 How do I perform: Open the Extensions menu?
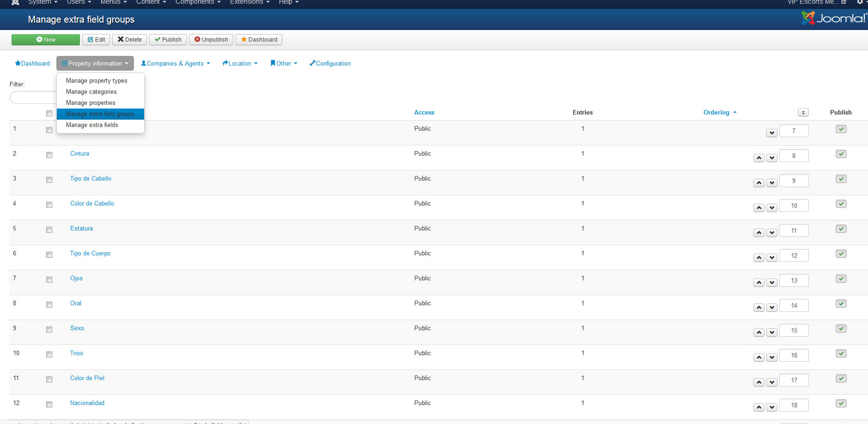[250, 2]
